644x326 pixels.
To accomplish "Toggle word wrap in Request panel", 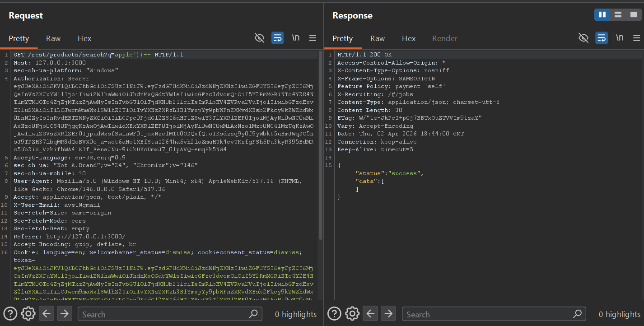I will (x=277, y=38).
